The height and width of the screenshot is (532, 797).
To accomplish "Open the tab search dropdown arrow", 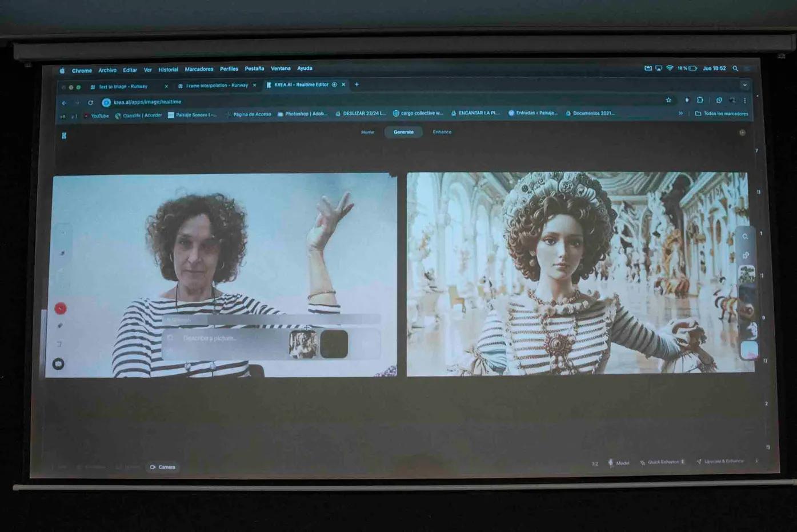I will click(744, 85).
